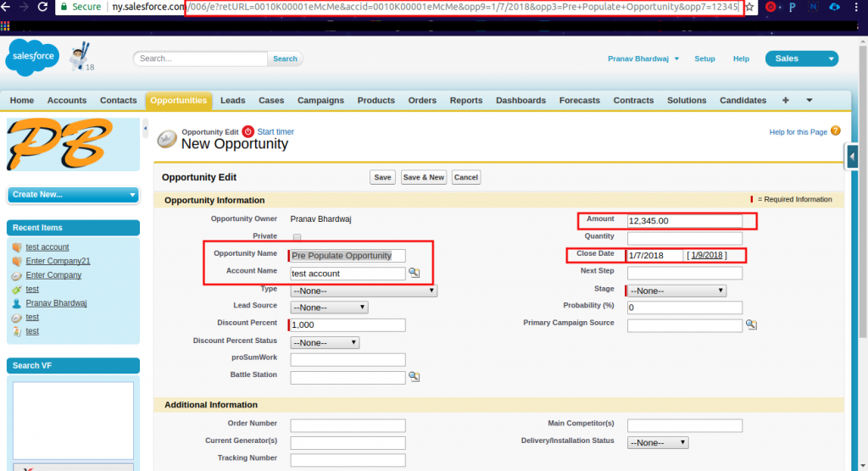Viewport: 868px width, 471px height.
Task: Open the cloud extension icon
Action: click(x=834, y=7)
